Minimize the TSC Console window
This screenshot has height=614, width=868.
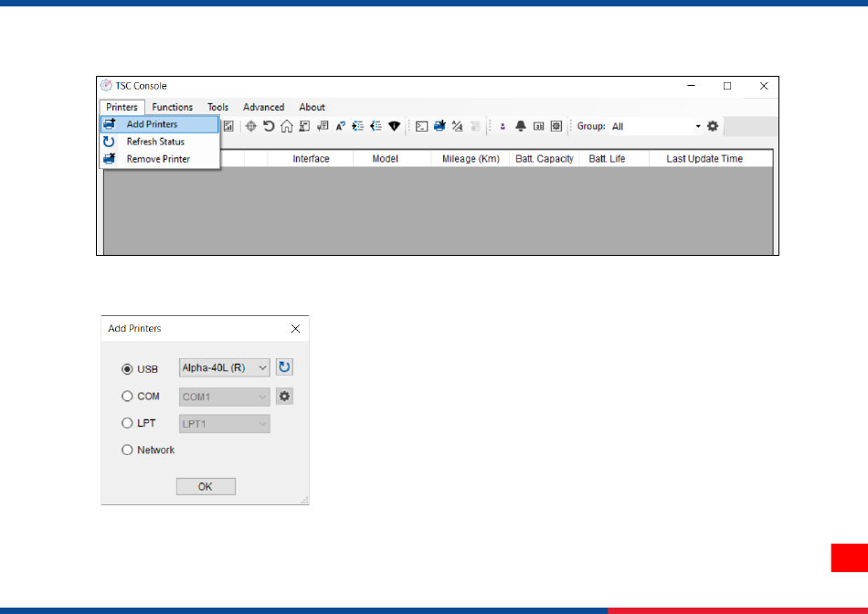(x=692, y=86)
